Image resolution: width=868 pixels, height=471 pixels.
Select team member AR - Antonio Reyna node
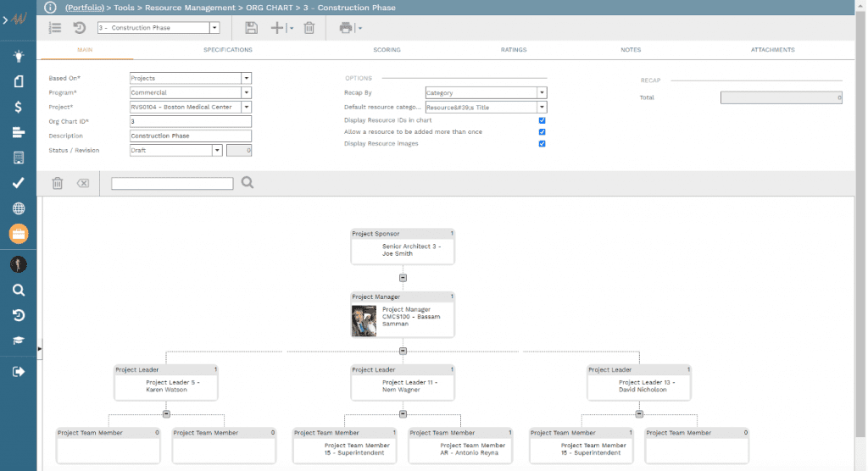tap(460, 446)
